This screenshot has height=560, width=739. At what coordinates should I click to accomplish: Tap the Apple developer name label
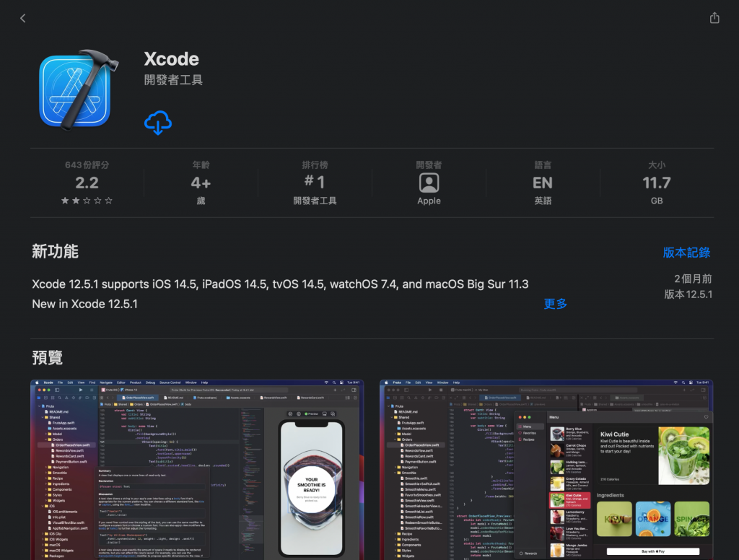click(429, 201)
